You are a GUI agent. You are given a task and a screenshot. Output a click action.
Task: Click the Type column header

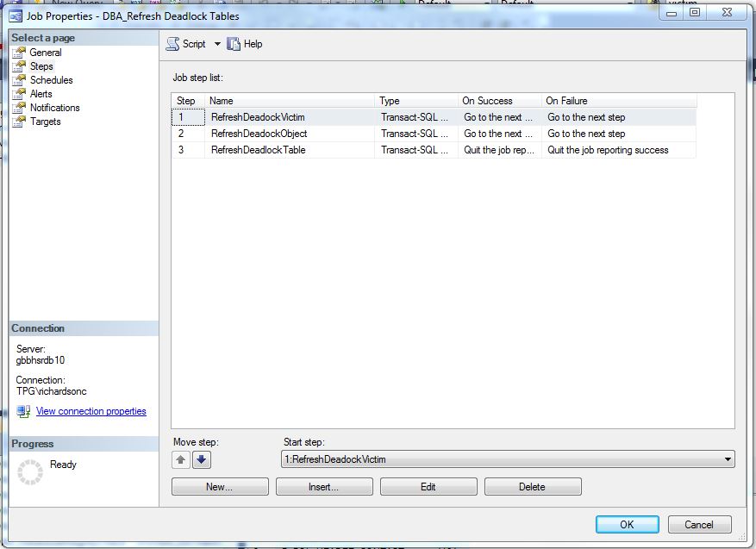click(x=416, y=101)
